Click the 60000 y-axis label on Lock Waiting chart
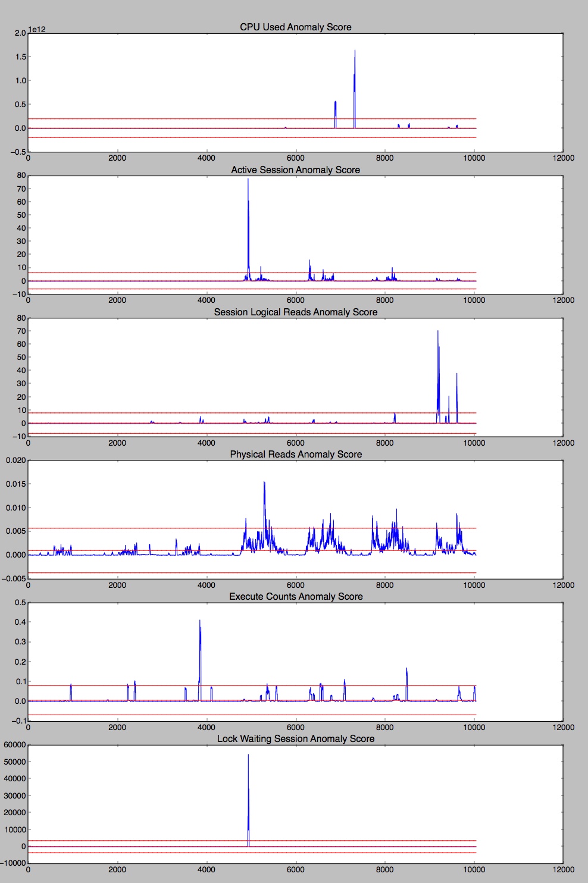 pyautogui.click(x=15, y=745)
